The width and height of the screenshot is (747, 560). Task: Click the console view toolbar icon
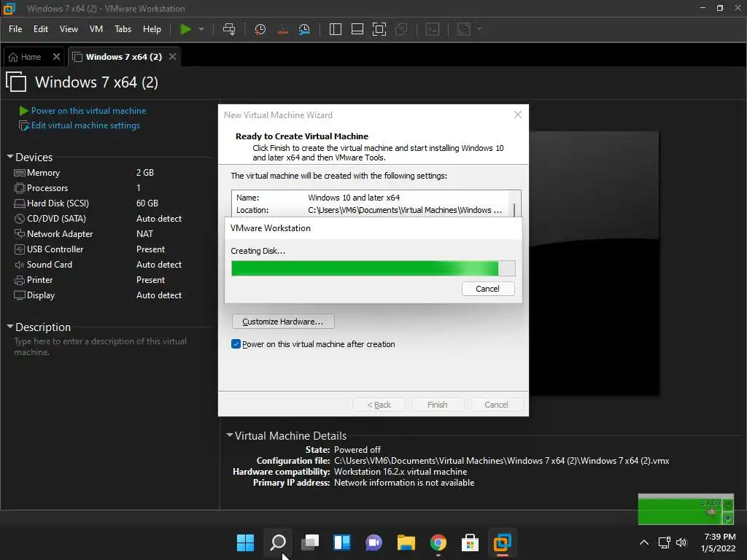point(433,29)
